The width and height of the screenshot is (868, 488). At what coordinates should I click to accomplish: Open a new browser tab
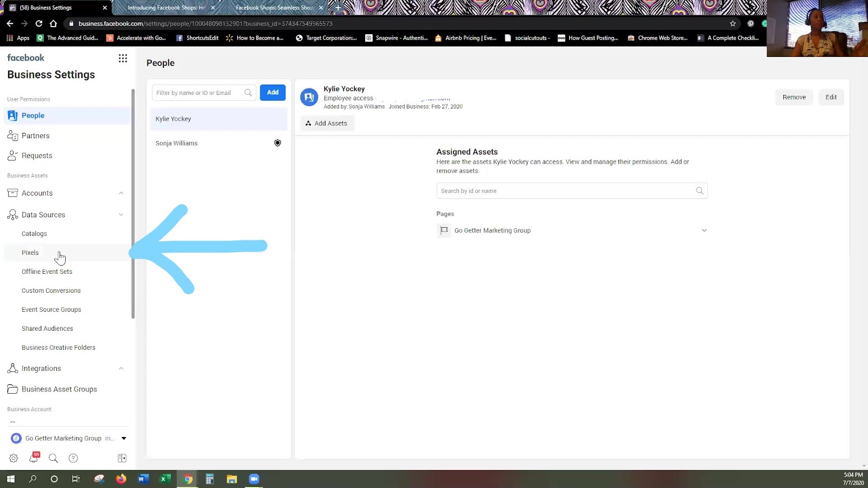coord(338,8)
